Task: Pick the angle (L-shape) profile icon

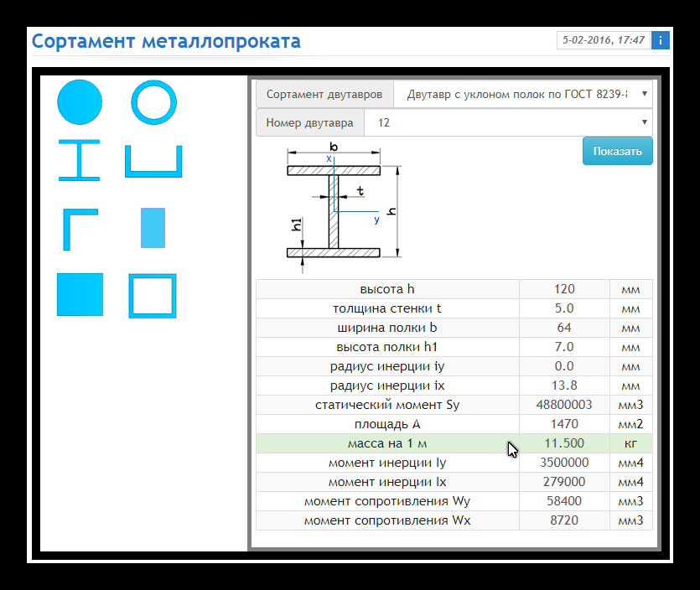Action: pos(80,230)
